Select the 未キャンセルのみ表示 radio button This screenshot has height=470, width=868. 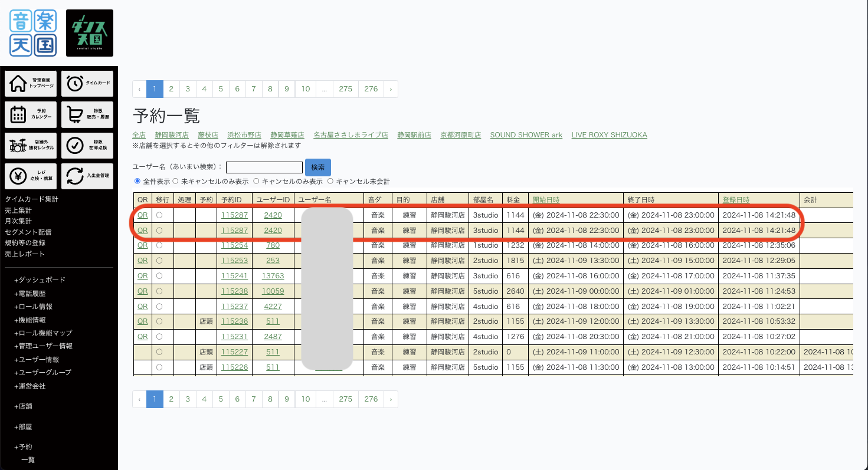coord(175,181)
